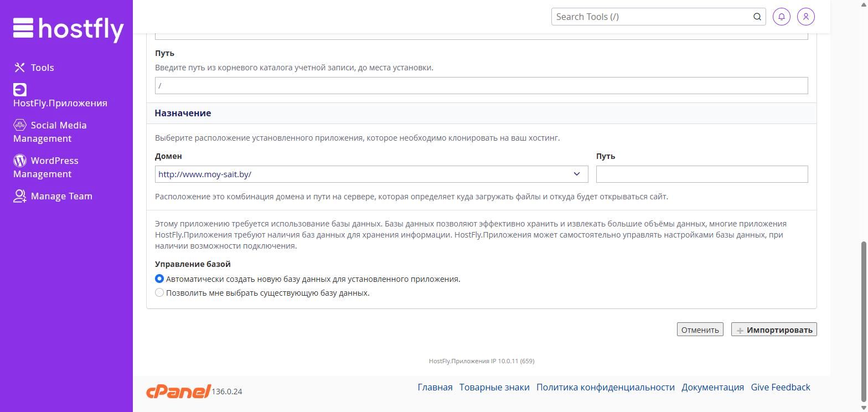Click the Manage Team people icon
This screenshot has height=412, width=868.
(20, 196)
